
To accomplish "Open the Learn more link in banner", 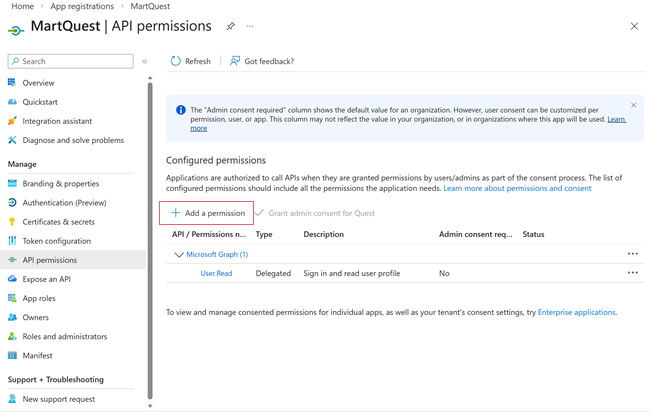I will coord(616,119).
